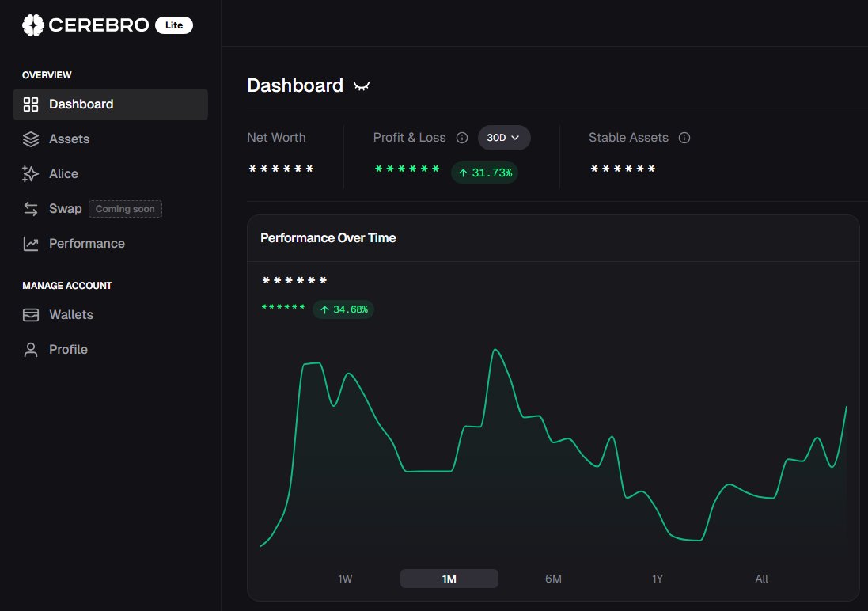This screenshot has width=868, height=611.
Task: Switch to the 1Y time range
Action: click(658, 578)
